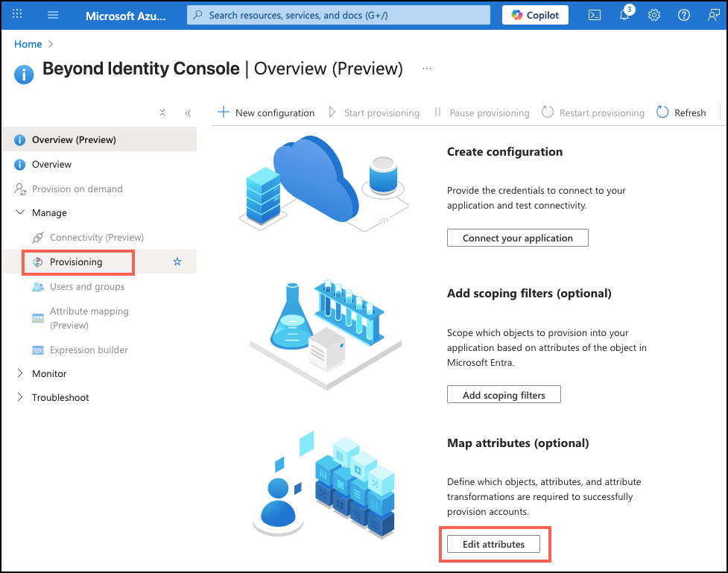Expand the Troubleshoot section
The width and height of the screenshot is (728, 573).
pos(20,397)
